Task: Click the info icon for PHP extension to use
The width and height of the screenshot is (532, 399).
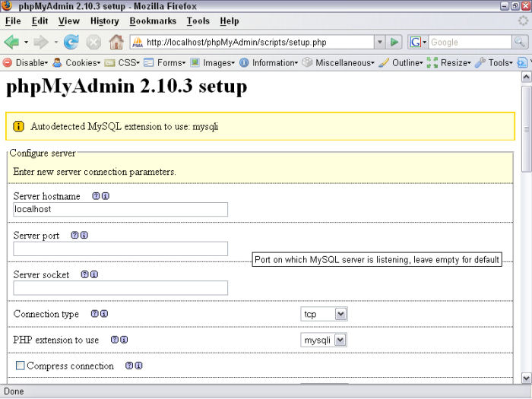Action: [x=124, y=340]
